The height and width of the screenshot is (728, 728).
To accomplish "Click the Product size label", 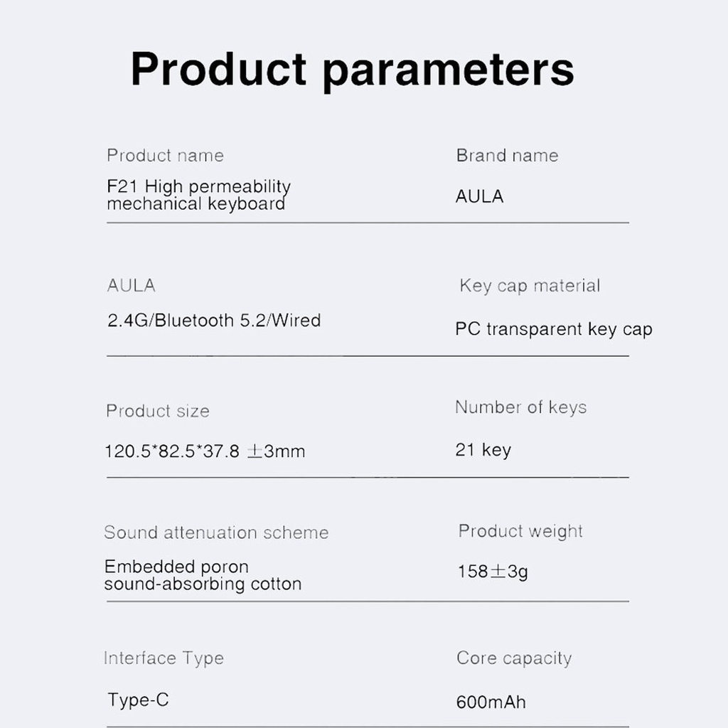I will coord(158,412).
